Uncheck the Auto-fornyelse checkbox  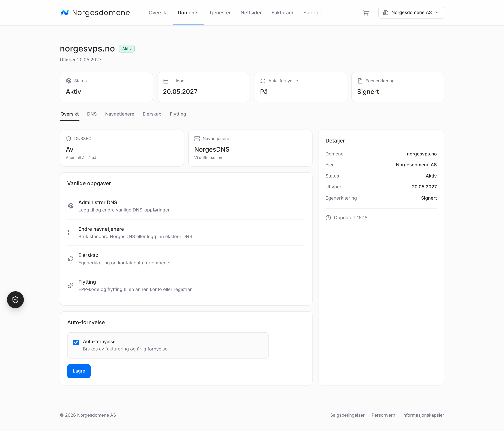click(76, 342)
